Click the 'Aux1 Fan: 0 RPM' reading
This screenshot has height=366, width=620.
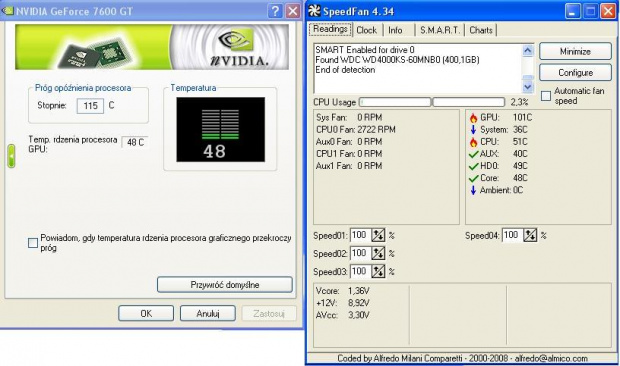click(349, 166)
